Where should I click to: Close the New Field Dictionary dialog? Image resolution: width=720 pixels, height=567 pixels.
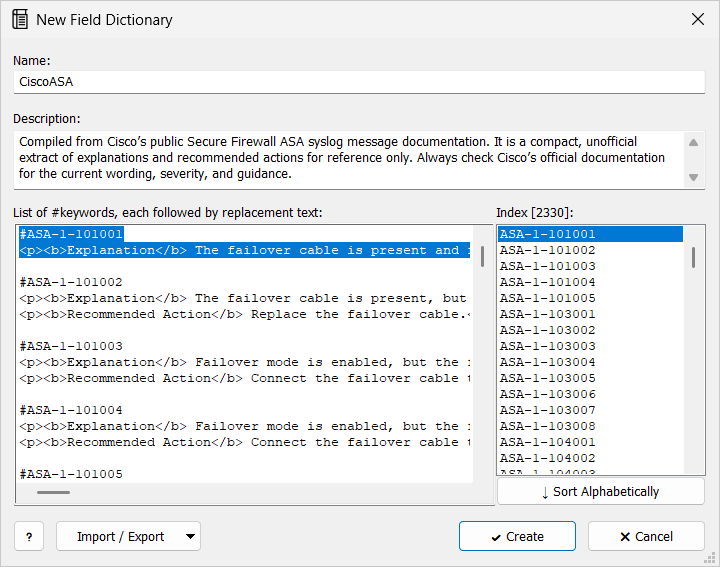(x=698, y=19)
